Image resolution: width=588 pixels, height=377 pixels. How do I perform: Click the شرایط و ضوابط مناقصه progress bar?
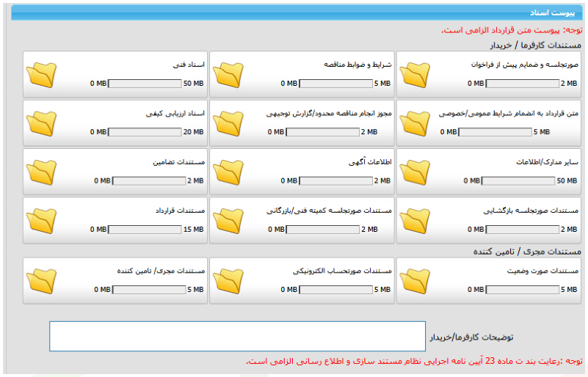tap(335, 84)
